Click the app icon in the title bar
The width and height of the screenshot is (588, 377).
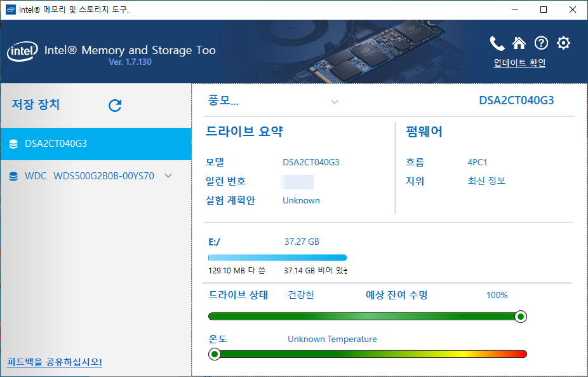[x=11, y=10]
